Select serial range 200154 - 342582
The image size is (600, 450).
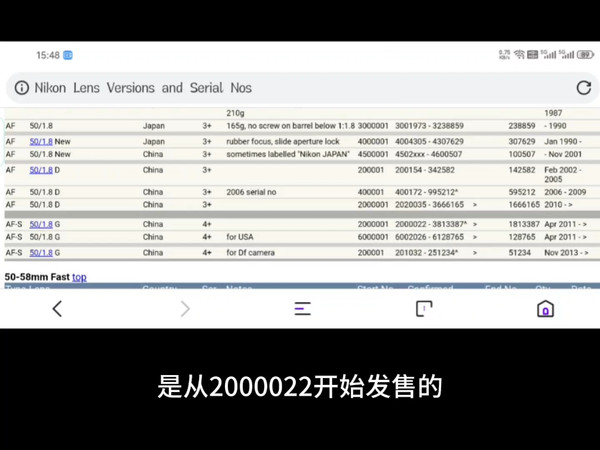(x=425, y=170)
